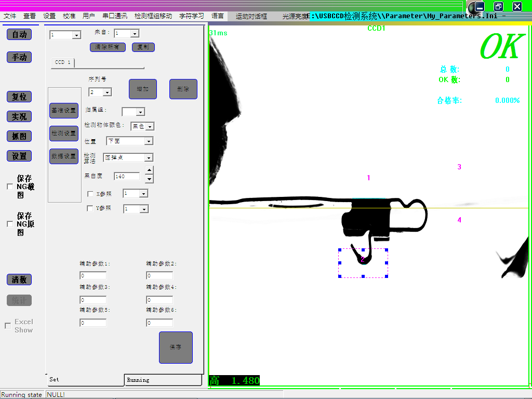The height and width of the screenshot is (399, 532).
Task: Check the X参照 reference checkbox
Action: tap(90, 194)
